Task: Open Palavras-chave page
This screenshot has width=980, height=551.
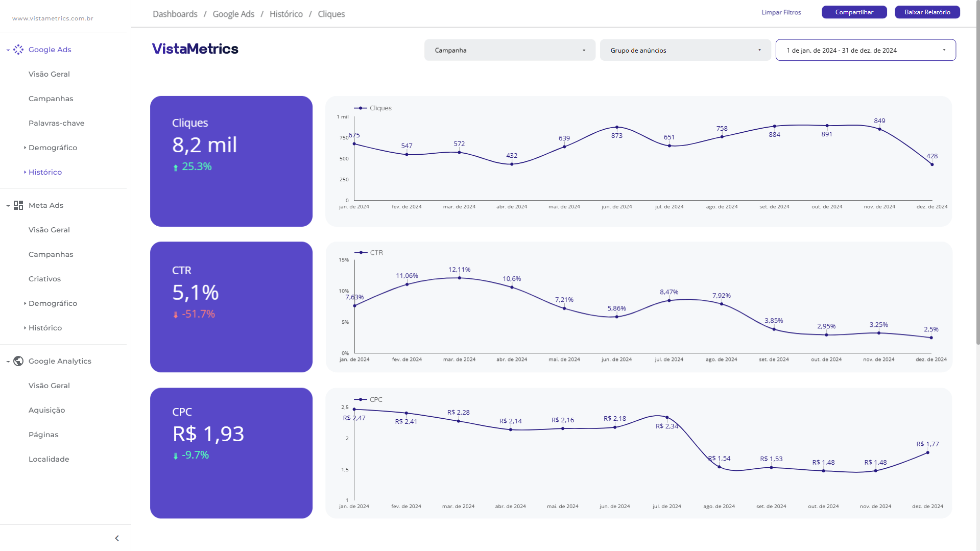Action: pos(56,123)
